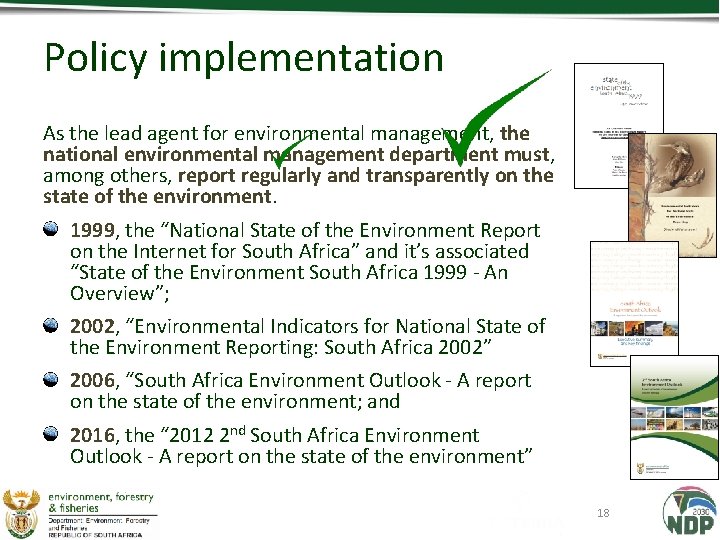Click 'on the Internet for South Africa' line
This screenshot has width=720, height=540.
(x=299, y=251)
